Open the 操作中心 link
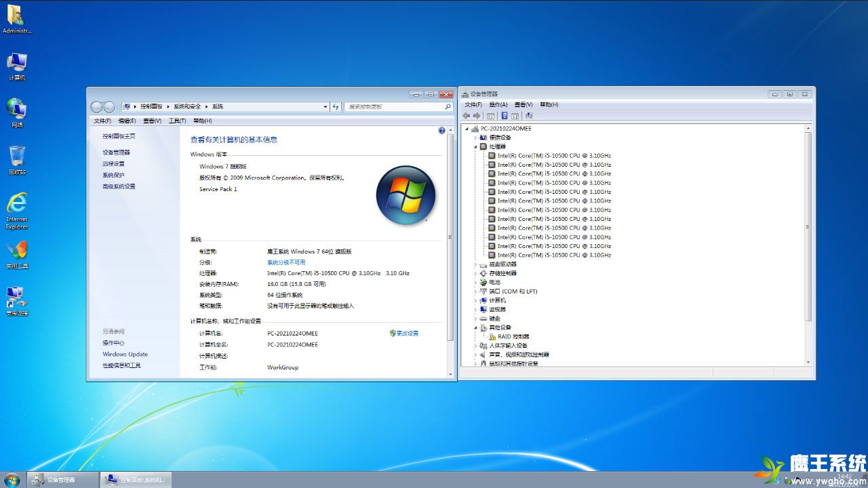 [x=113, y=343]
